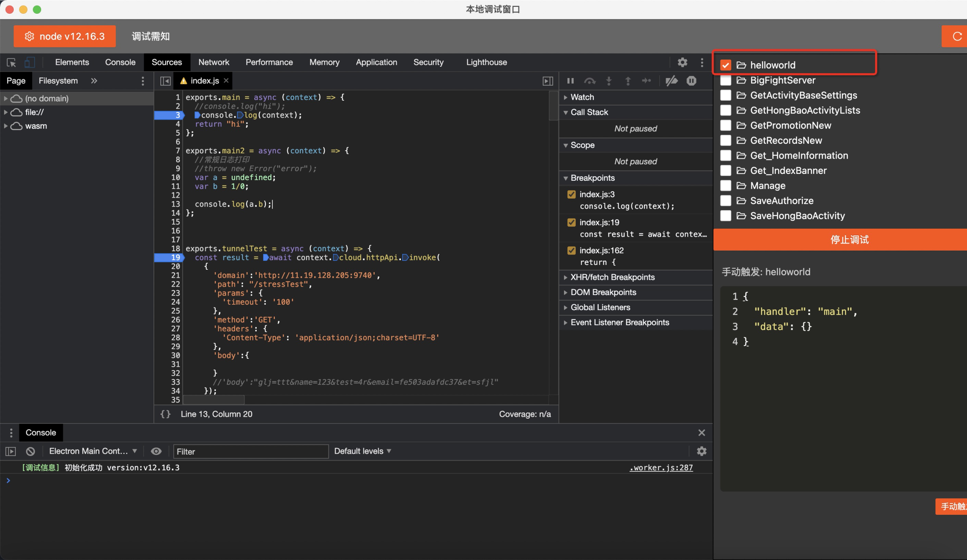The width and height of the screenshot is (967, 560).
Task: Step over next function call icon
Action: point(589,81)
